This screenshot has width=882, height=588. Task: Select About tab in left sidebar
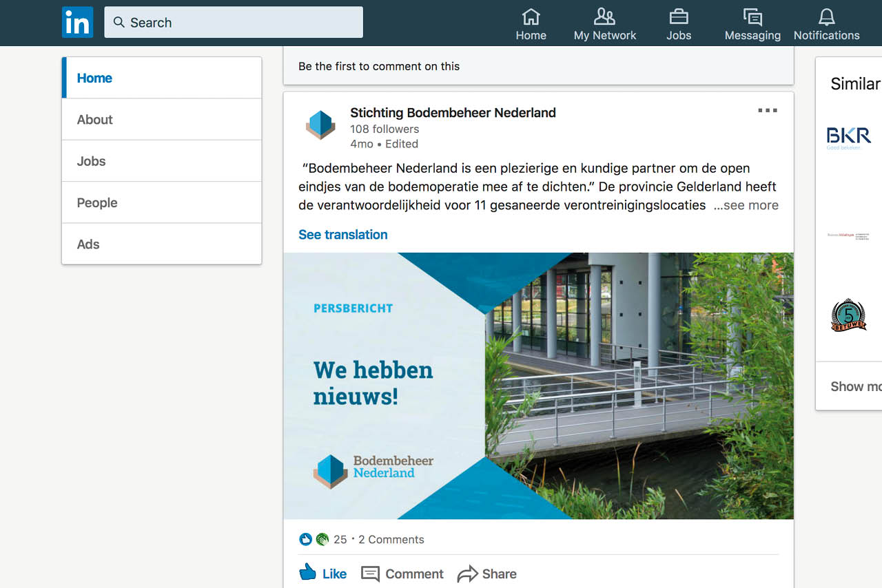click(x=161, y=120)
